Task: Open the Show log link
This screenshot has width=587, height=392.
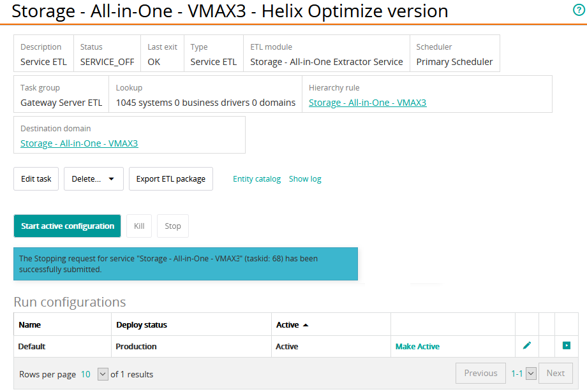Action: tap(305, 179)
